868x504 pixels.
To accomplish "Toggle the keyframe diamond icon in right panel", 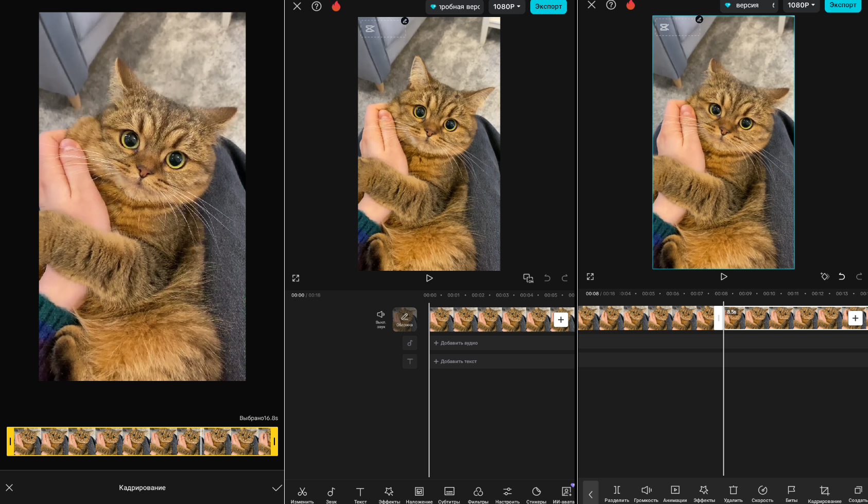I will (825, 276).
